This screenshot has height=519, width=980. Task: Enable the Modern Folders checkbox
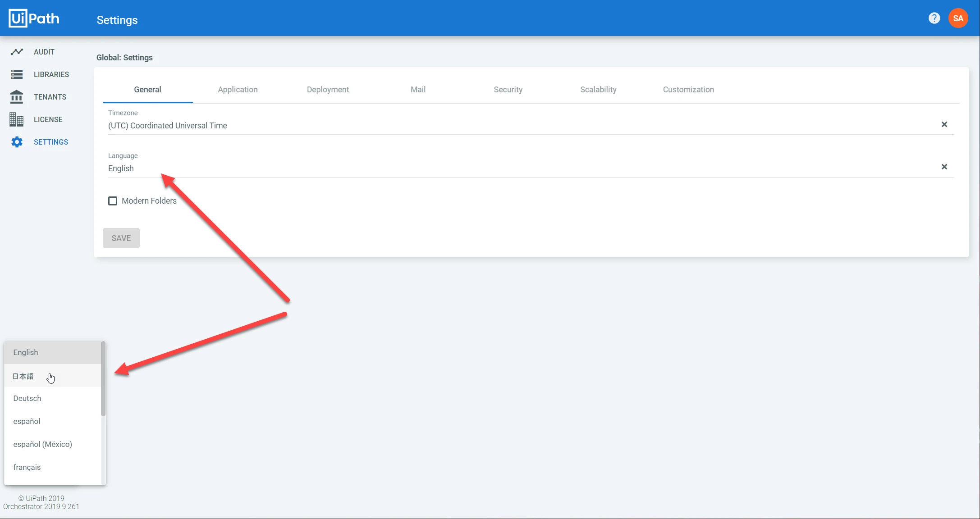[x=113, y=201]
